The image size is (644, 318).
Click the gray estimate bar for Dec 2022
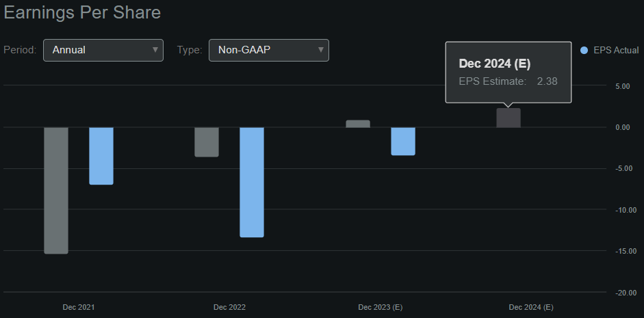[x=207, y=142]
